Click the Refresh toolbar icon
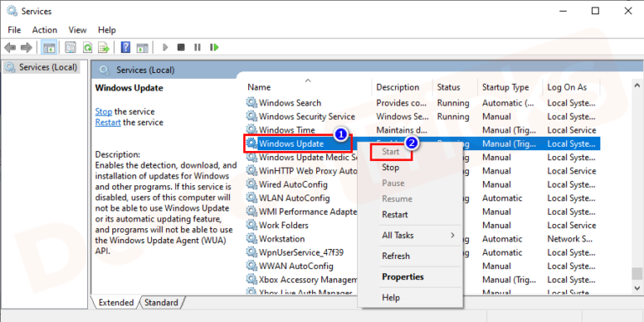The image size is (644, 322). click(x=87, y=48)
